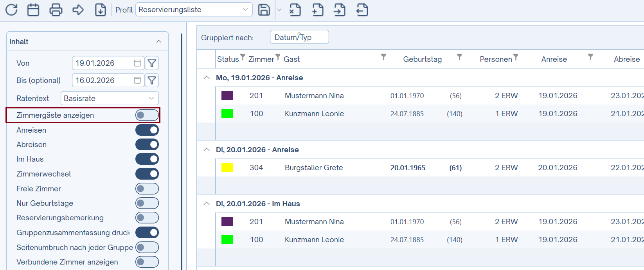Enable Verbundene Zimmer anzeigen switch
This screenshot has width=644, height=270.
coord(147,262)
